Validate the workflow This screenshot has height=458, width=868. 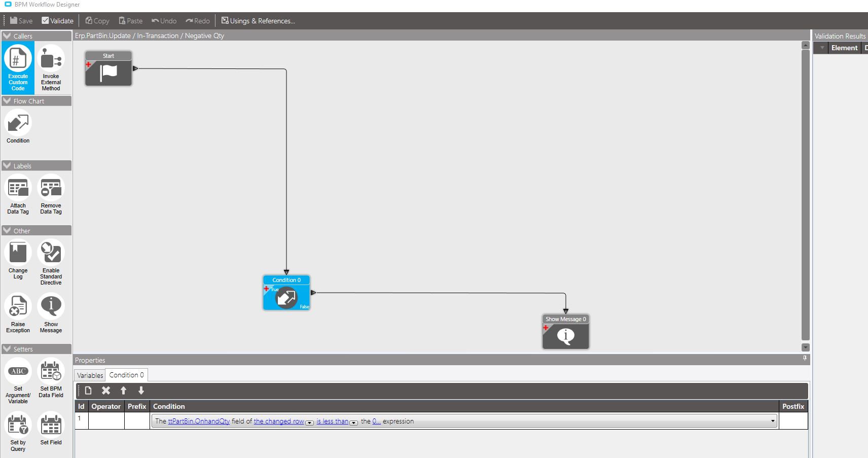click(58, 21)
